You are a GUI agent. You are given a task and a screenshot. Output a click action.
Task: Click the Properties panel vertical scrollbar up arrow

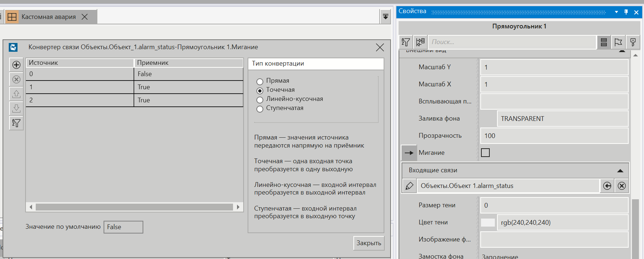click(x=636, y=55)
